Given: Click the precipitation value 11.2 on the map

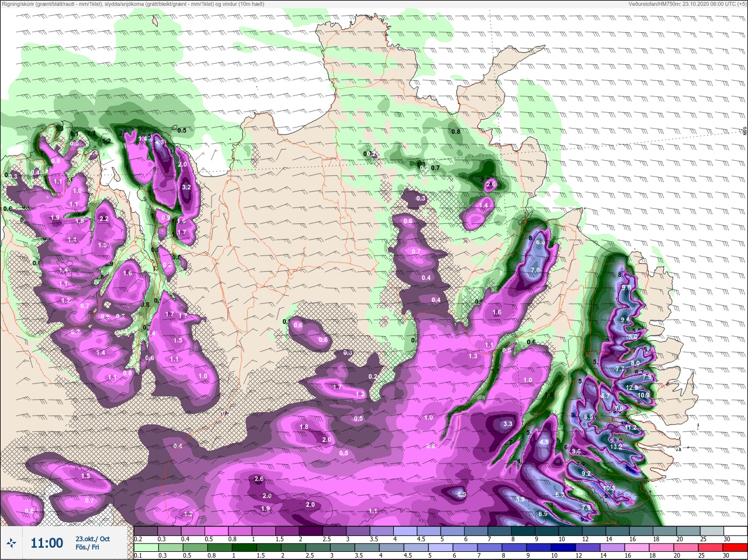Looking at the screenshot, I should (x=631, y=427).
